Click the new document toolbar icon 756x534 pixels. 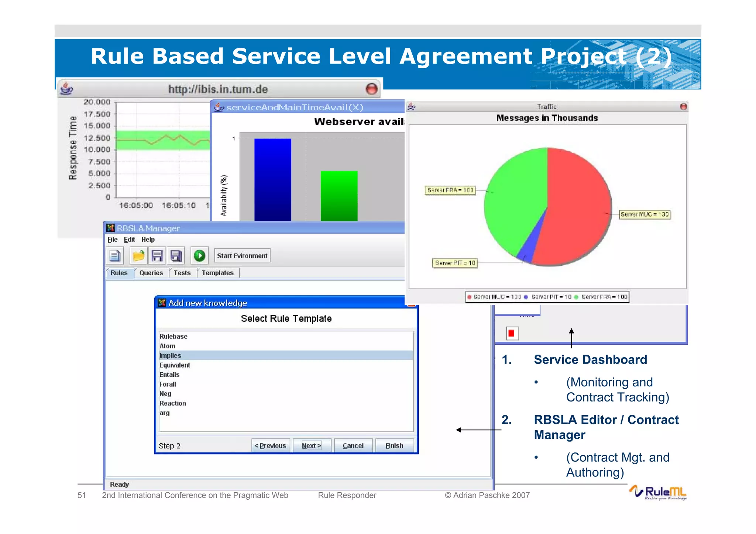pos(115,255)
